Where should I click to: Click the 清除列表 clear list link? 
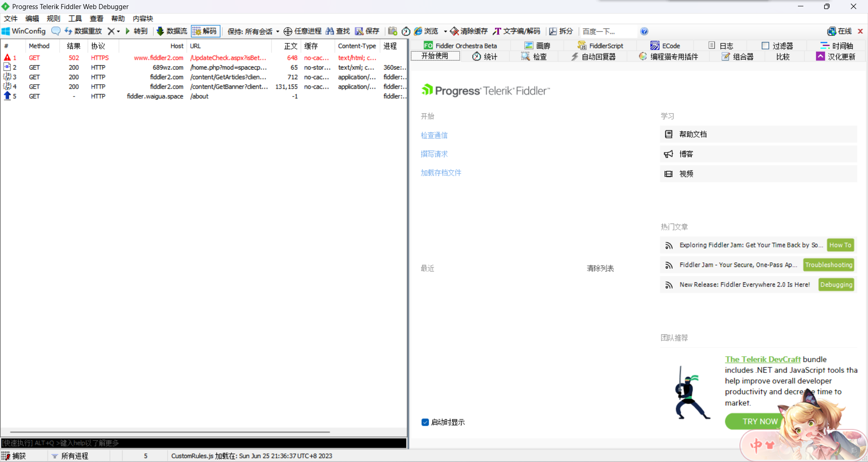[600, 268]
